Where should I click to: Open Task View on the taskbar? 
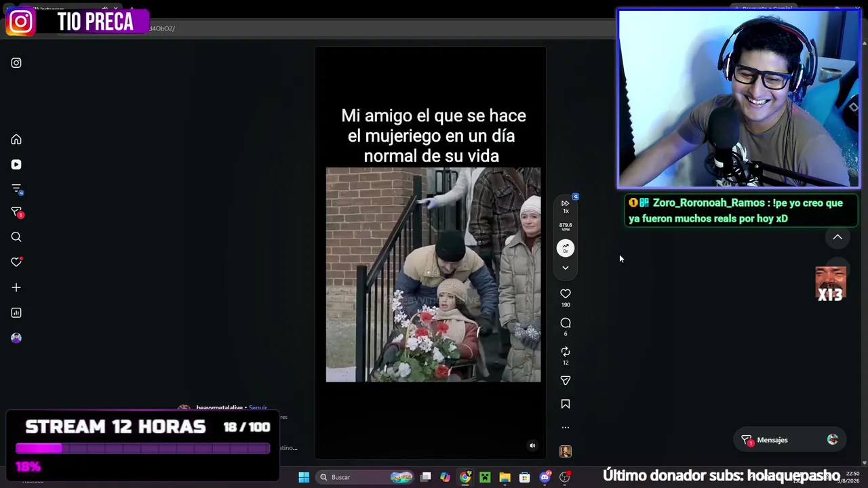pos(426,477)
